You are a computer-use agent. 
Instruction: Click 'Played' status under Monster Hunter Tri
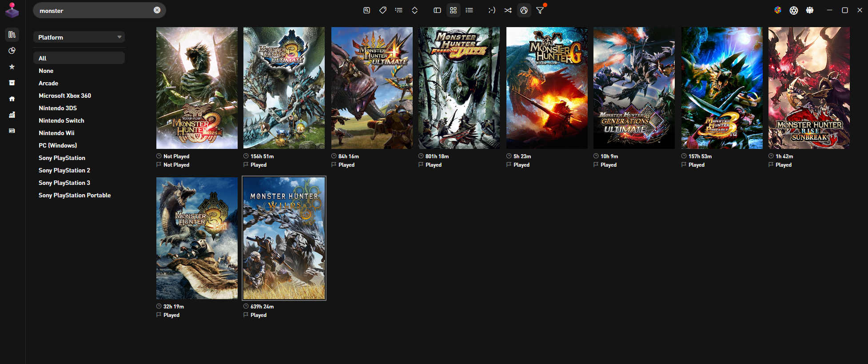171,315
